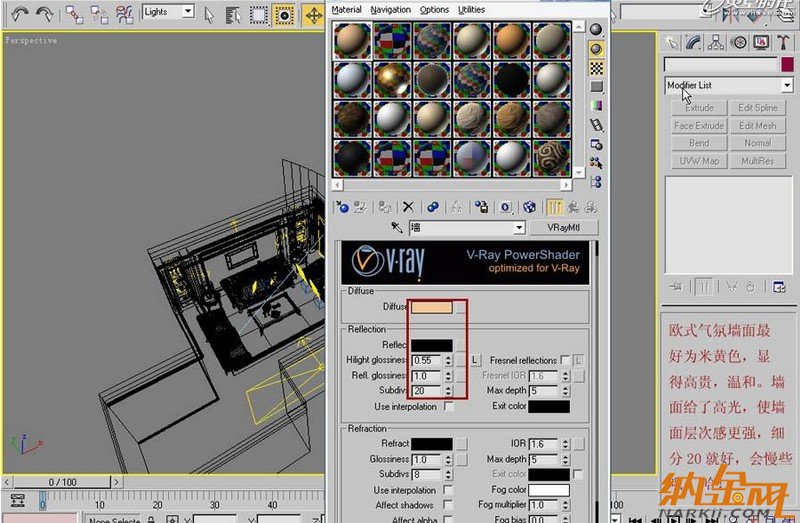Click the Undo arrow in main toolbar
This screenshot has width=800, height=523.
coord(19,13)
